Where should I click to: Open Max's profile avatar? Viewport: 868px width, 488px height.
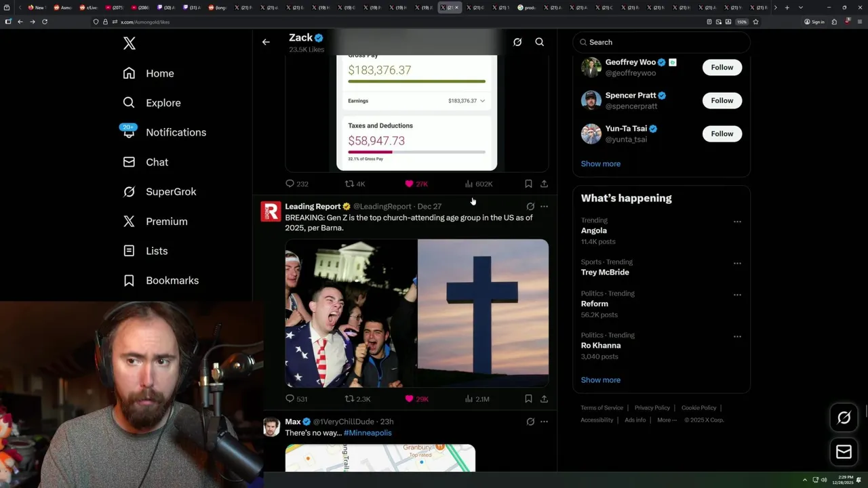271,426
